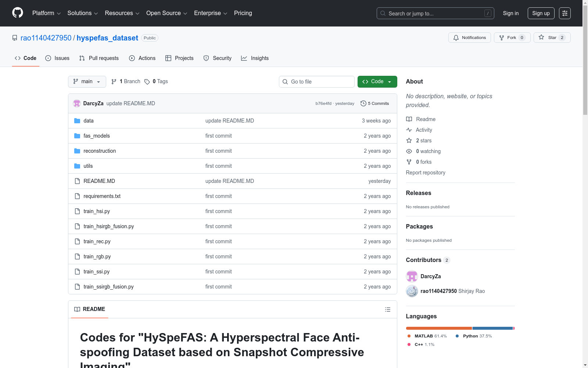Screen dimensions: 588x368
Task: Open the README outline list icon
Action: tap(387, 309)
